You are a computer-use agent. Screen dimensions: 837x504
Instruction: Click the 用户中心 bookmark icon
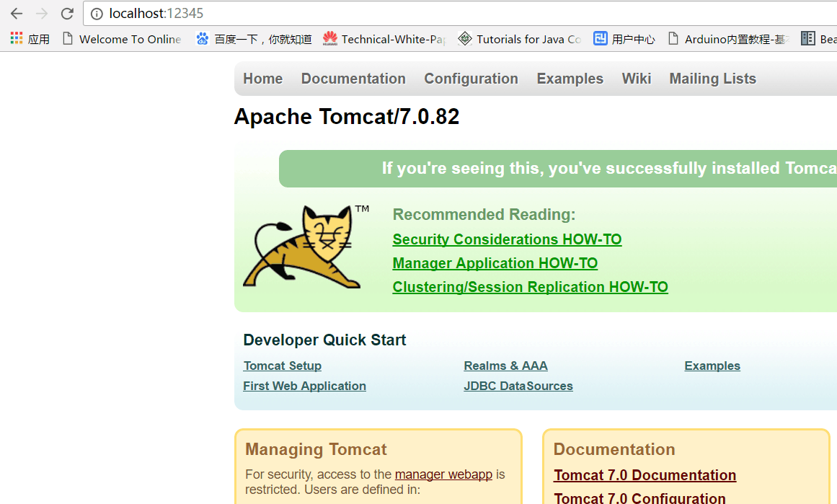point(601,38)
